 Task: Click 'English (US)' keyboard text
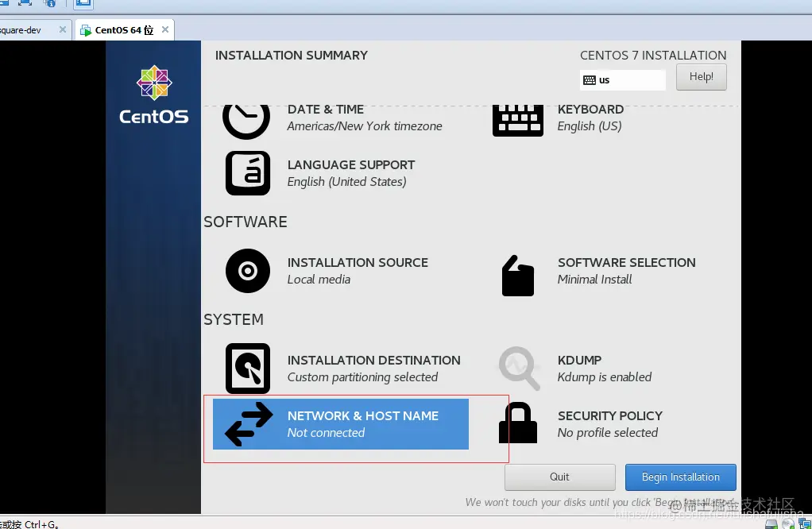pos(590,126)
